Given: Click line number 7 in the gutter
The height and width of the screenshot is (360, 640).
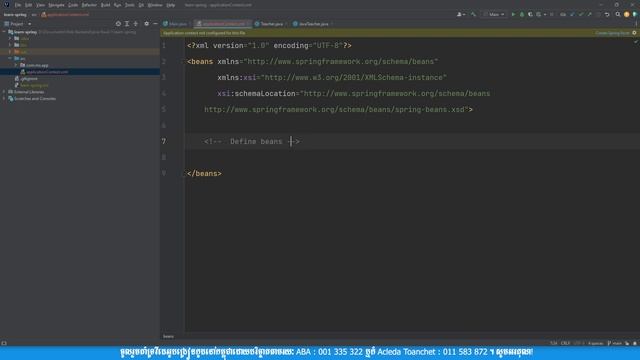Looking at the screenshot, I should (164, 141).
